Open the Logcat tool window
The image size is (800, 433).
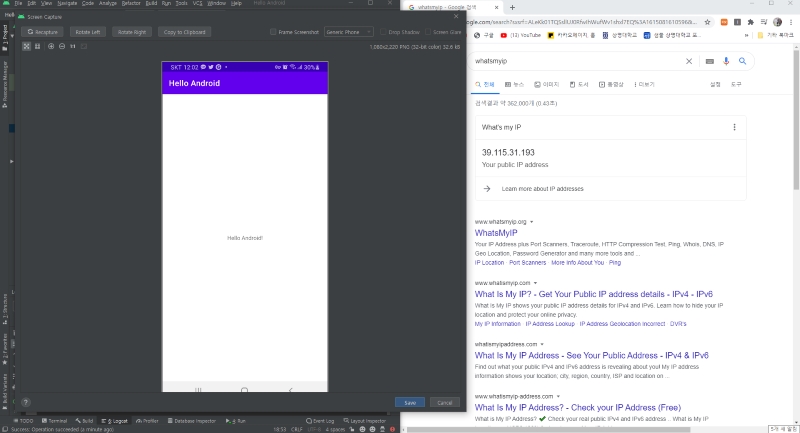114,421
